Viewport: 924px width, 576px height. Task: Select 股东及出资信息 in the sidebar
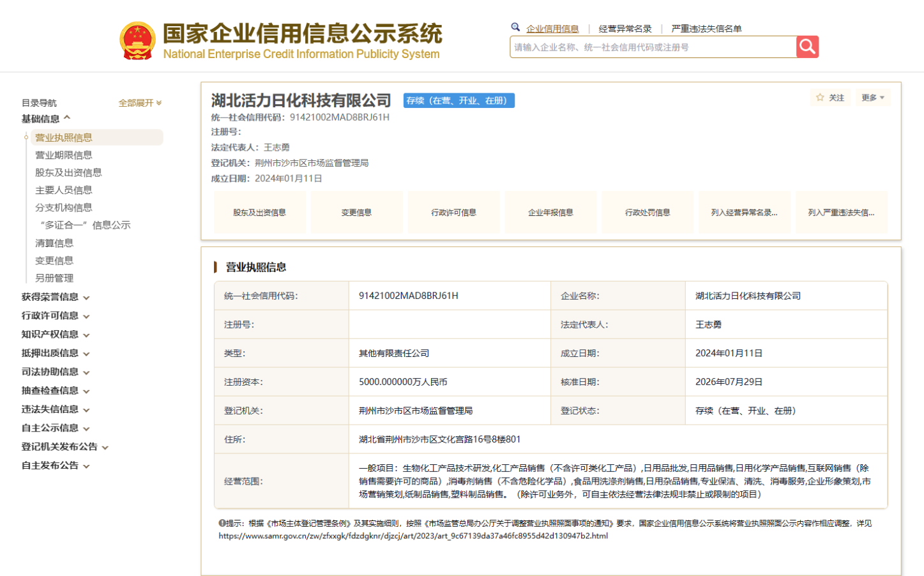coord(68,172)
